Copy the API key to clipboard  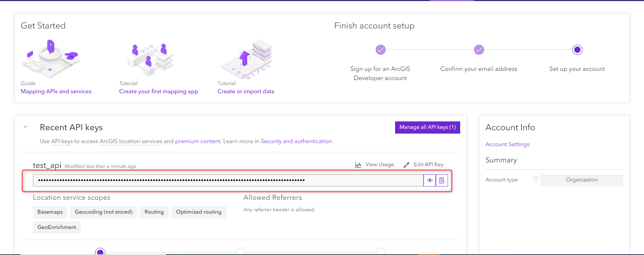click(x=442, y=180)
